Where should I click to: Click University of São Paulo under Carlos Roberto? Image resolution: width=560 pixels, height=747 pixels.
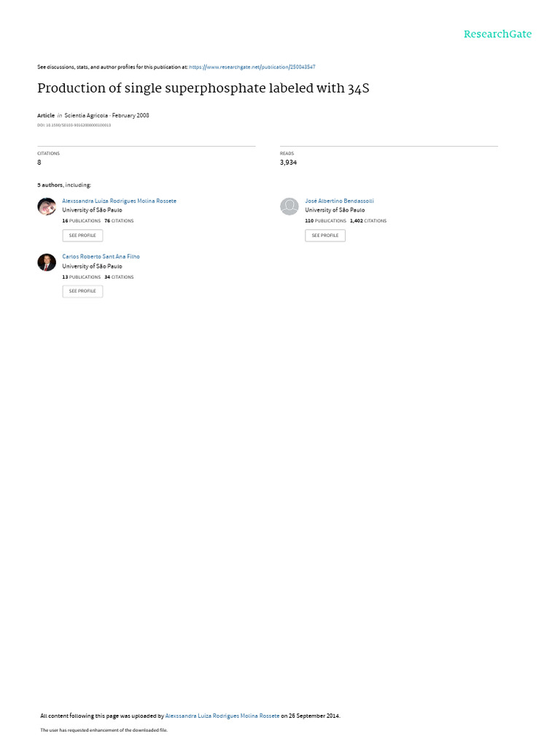[92, 266]
